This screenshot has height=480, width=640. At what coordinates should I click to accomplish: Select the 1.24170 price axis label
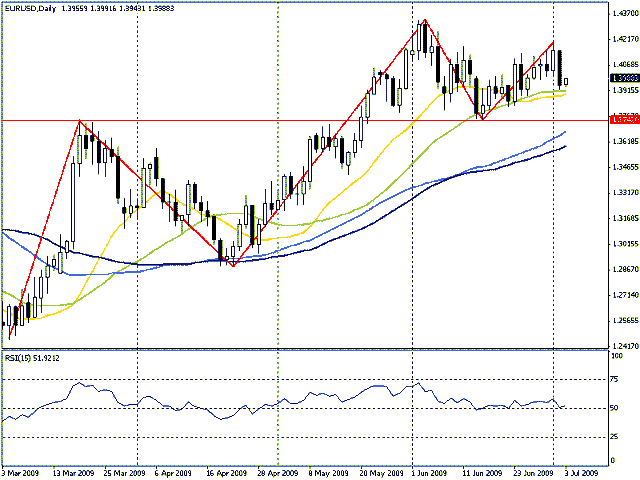(x=624, y=346)
